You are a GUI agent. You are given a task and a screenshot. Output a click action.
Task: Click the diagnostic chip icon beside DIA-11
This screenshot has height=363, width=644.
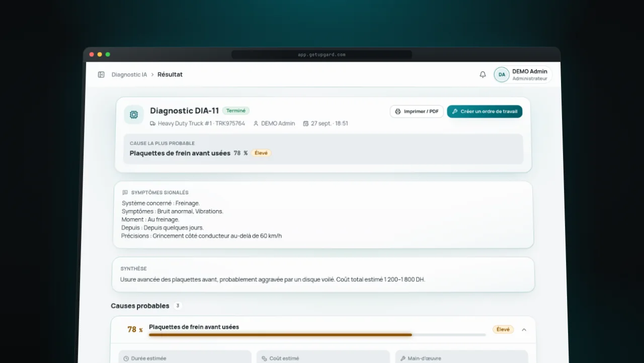pos(134,115)
